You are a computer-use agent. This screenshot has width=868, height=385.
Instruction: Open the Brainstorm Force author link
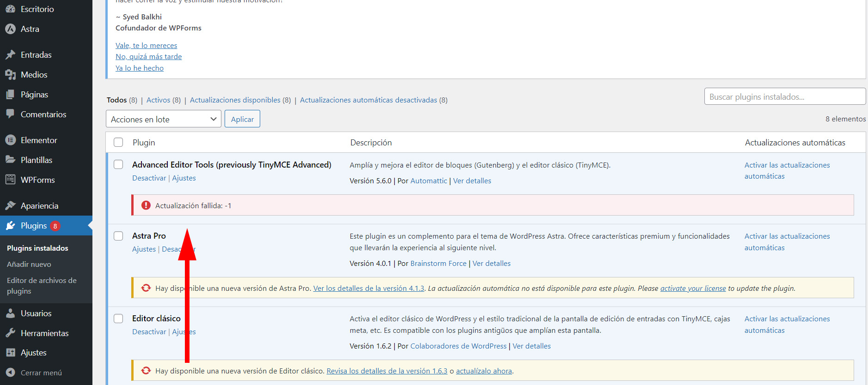click(439, 263)
